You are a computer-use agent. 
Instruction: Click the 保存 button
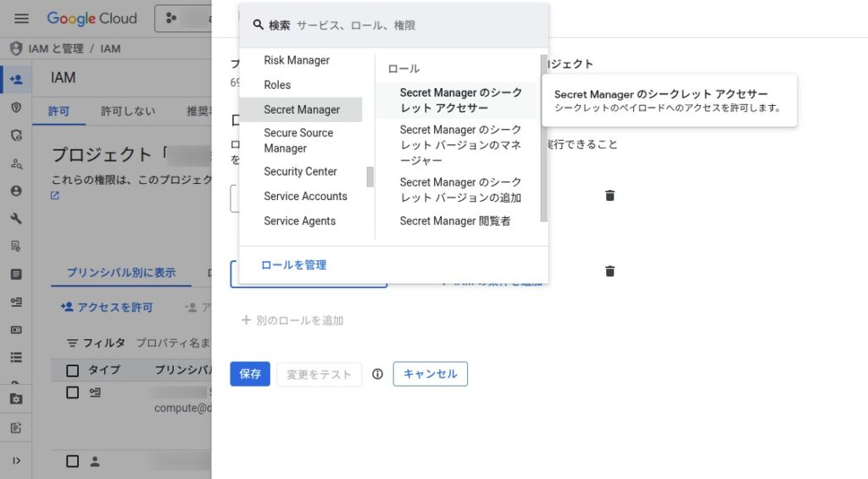coord(250,374)
